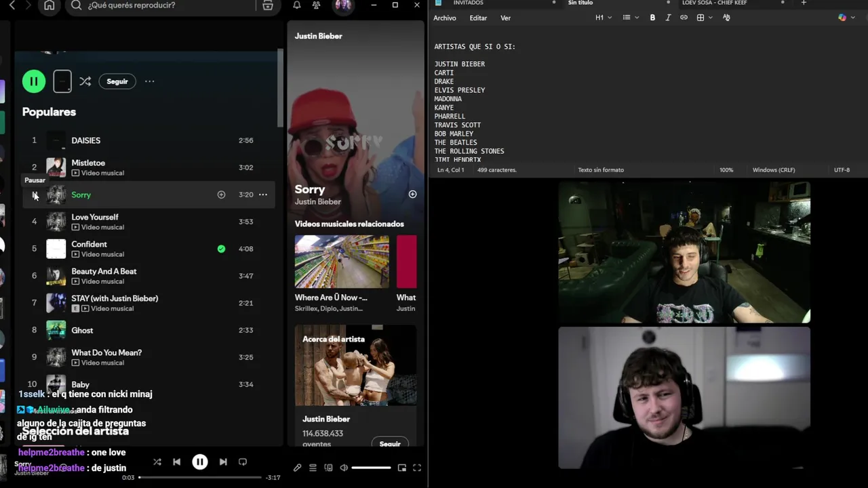This screenshot has height=488, width=868.
Task: Seek within the song progress bar
Action: (x=200, y=477)
